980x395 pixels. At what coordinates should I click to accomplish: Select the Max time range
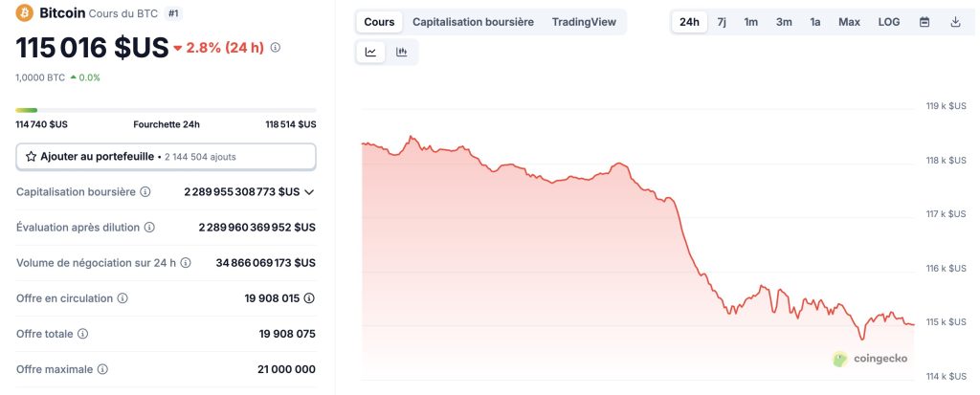click(849, 22)
